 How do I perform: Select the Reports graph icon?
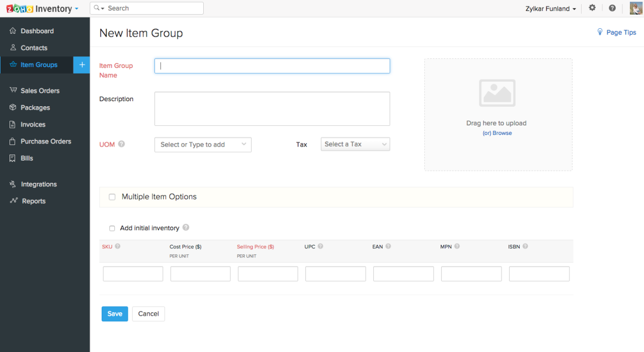click(x=12, y=201)
